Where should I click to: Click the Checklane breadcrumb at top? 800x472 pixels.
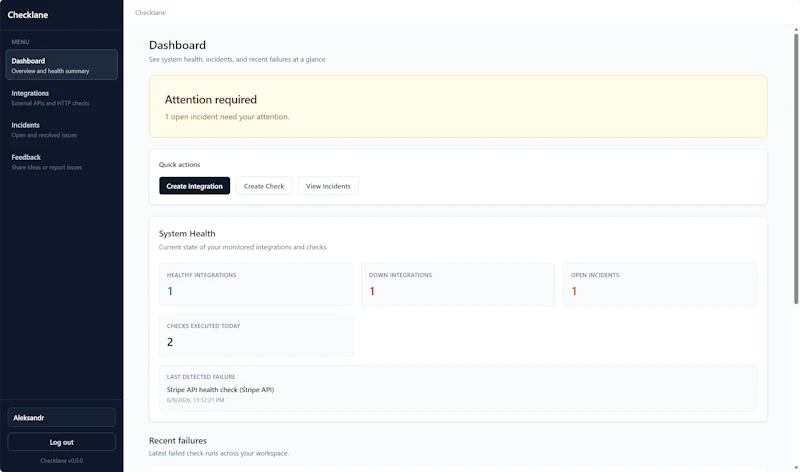[150, 12]
